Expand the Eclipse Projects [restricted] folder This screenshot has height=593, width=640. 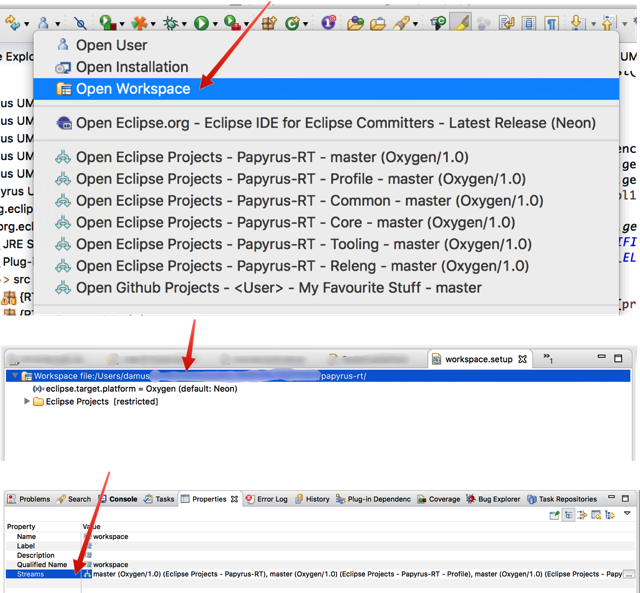pos(27,401)
